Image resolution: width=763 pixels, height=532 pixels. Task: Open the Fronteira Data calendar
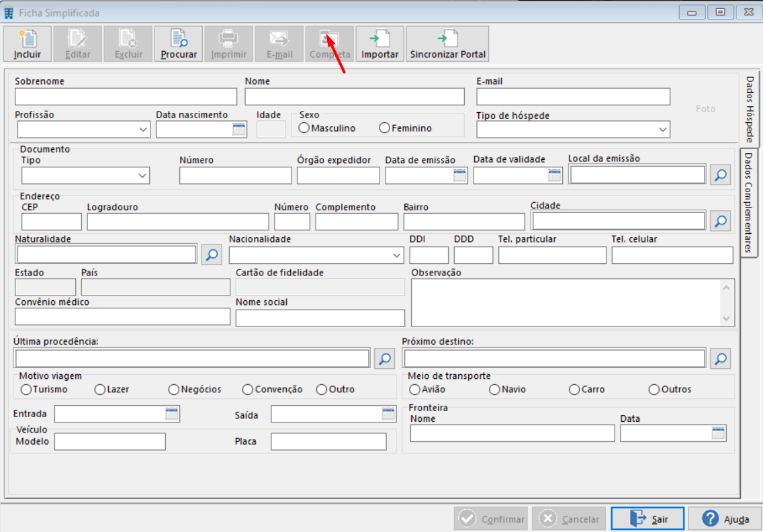718,433
